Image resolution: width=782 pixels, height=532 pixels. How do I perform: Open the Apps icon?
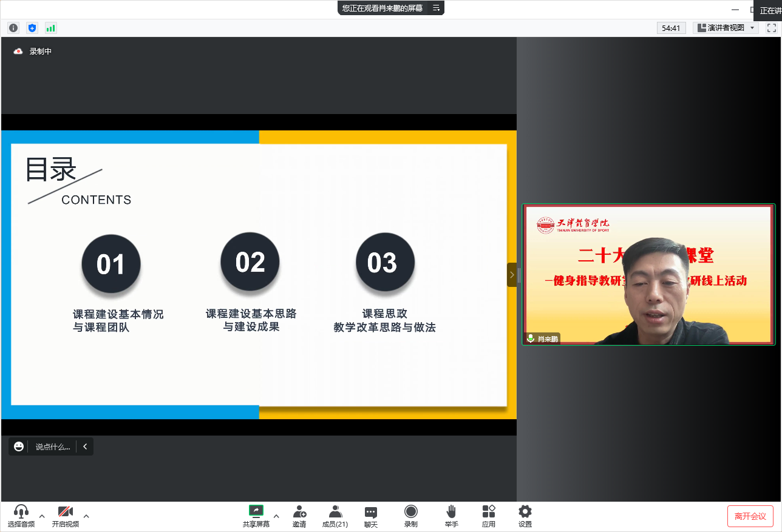pyautogui.click(x=488, y=516)
